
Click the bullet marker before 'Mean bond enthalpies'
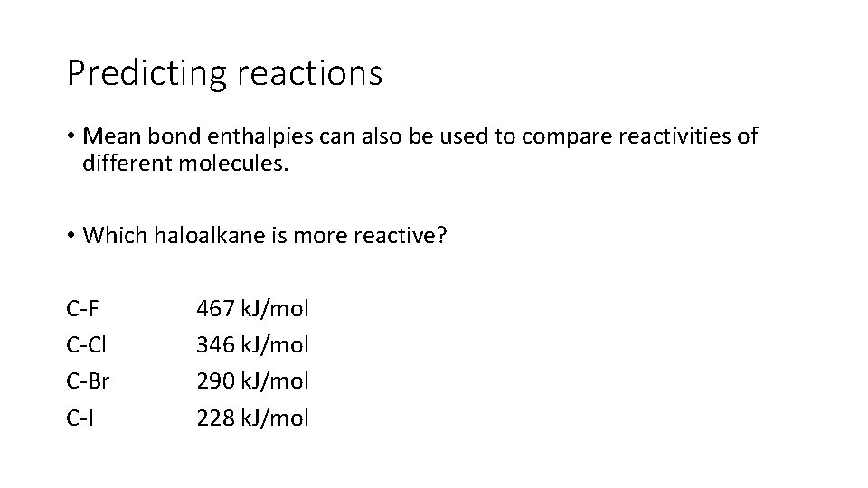point(71,136)
